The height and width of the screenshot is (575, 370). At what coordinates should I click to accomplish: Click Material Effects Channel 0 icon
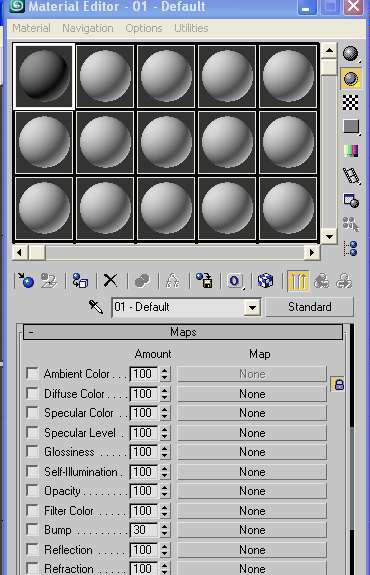235,281
